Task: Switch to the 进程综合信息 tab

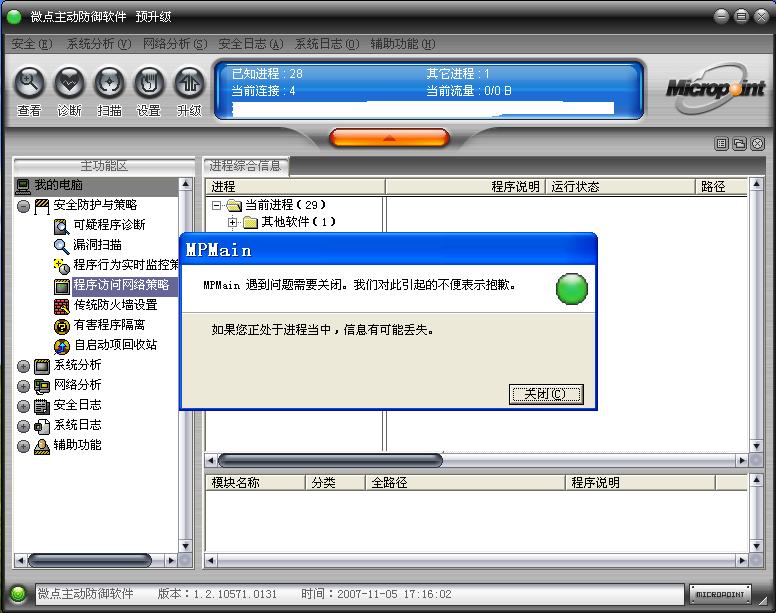Action: click(x=245, y=166)
